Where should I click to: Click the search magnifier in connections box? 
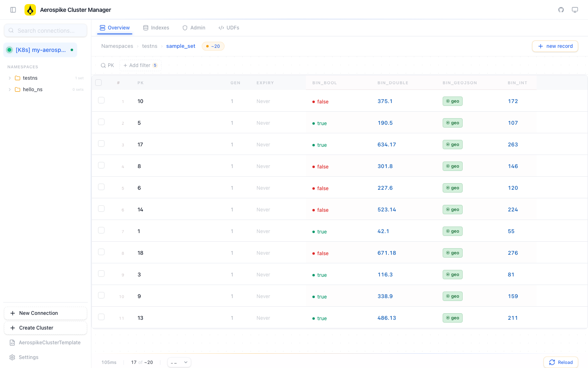[11, 30]
